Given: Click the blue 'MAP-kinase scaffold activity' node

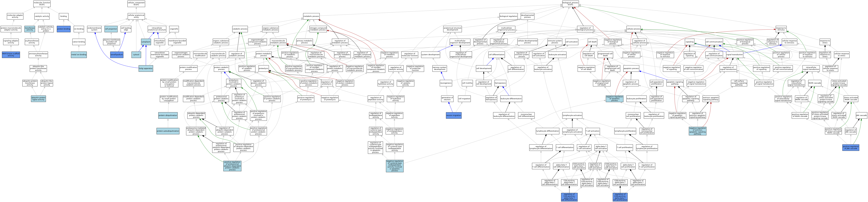Looking at the screenshot, I should (x=11, y=55).
